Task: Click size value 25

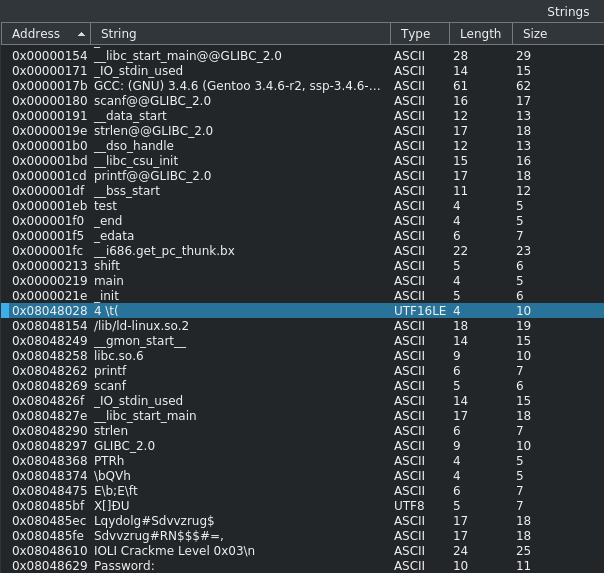Action: [523, 551]
